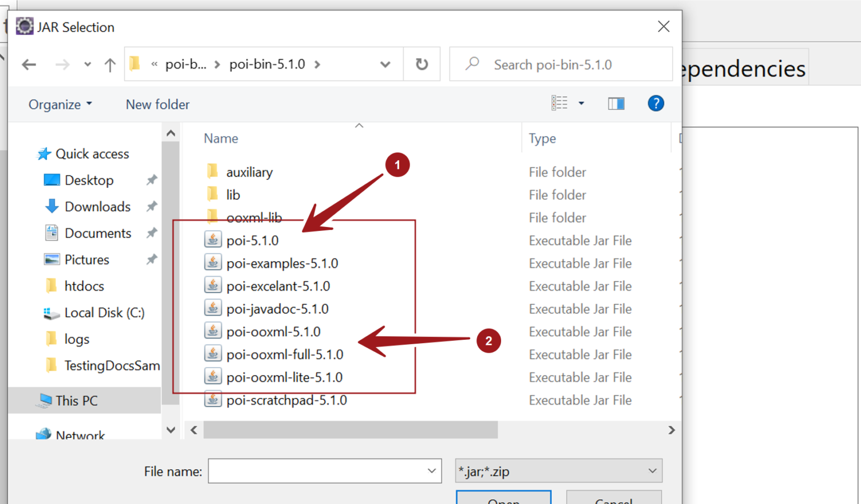Click the search magnifier icon
The image size is (861, 504).
[x=471, y=63]
